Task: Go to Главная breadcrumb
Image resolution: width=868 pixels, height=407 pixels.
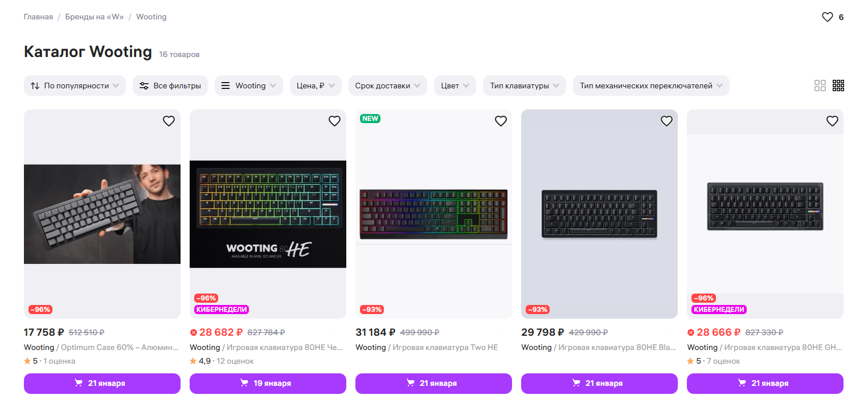Action: 38,17
